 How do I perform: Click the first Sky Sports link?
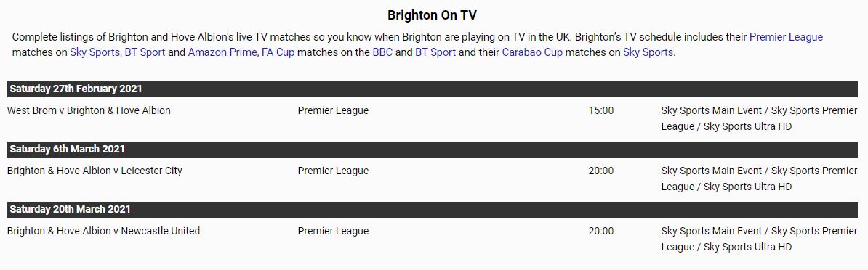click(95, 52)
